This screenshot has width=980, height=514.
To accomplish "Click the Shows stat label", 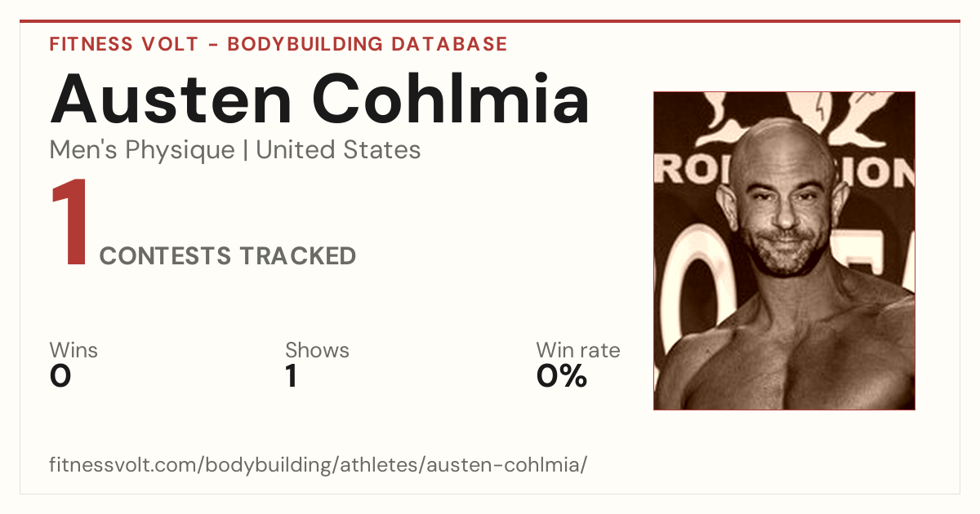I will 317,350.
